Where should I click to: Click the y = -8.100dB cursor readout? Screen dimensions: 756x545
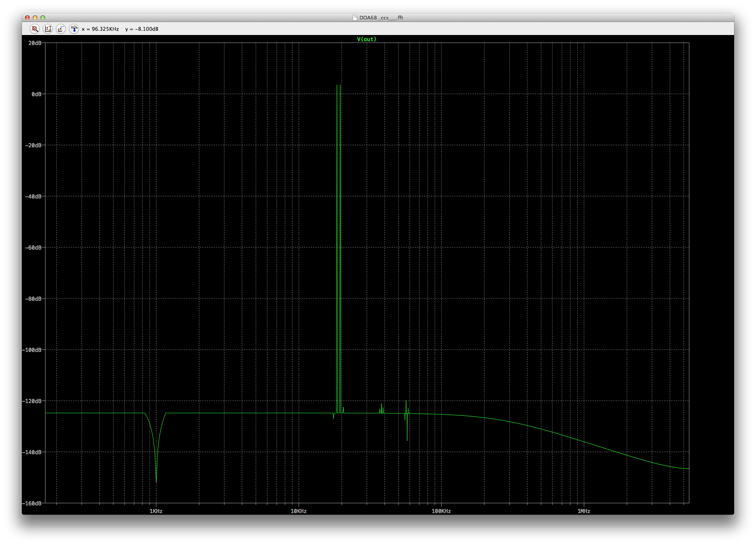click(142, 29)
